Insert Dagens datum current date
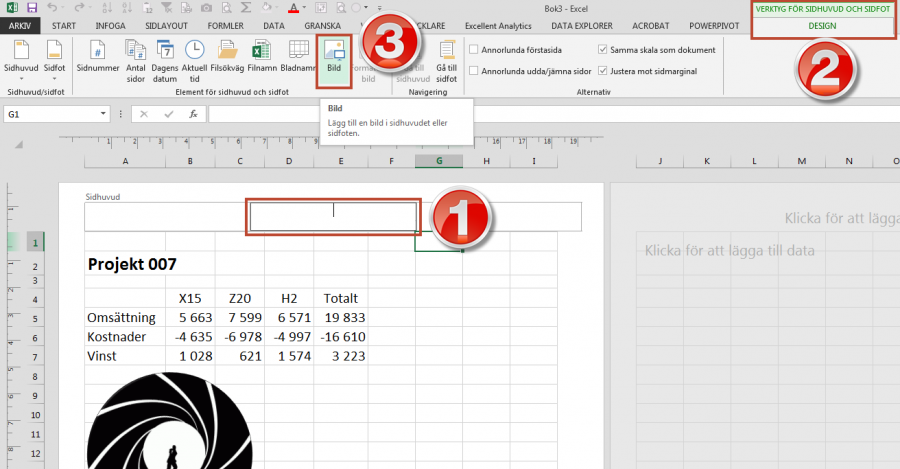Image resolution: width=900 pixels, height=469 pixels. 165,61
